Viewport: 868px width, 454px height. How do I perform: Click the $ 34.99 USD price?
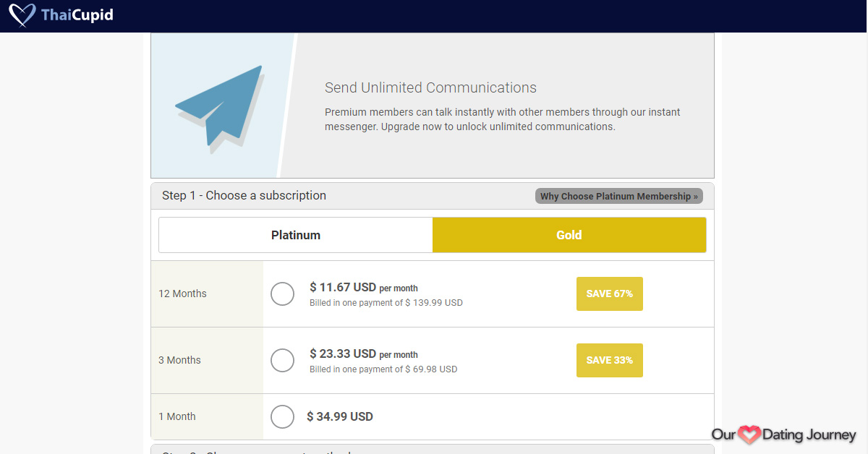[340, 416]
